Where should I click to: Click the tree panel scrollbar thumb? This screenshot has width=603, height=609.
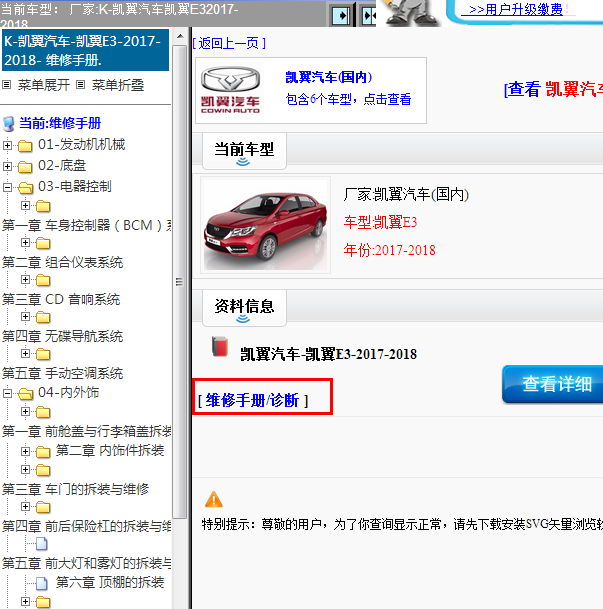(x=179, y=282)
